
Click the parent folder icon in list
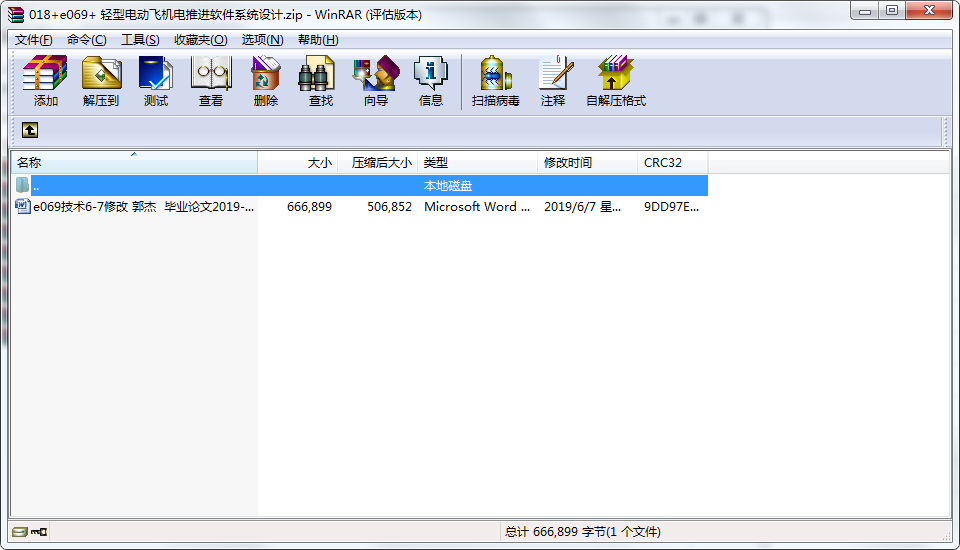pos(23,185)
